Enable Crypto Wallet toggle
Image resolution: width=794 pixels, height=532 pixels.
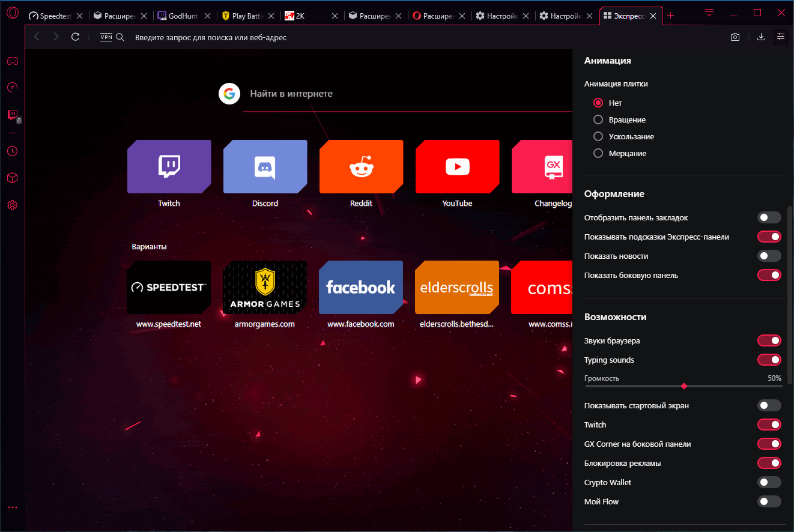769,482
